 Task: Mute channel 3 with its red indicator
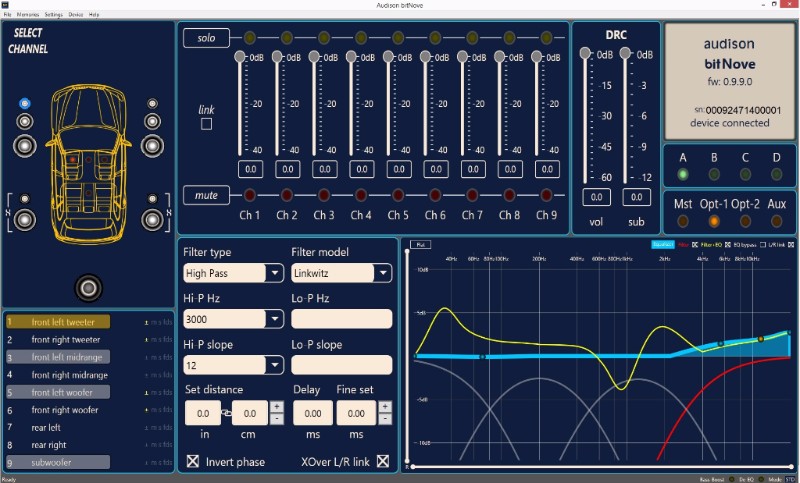(x=323, y=194)
